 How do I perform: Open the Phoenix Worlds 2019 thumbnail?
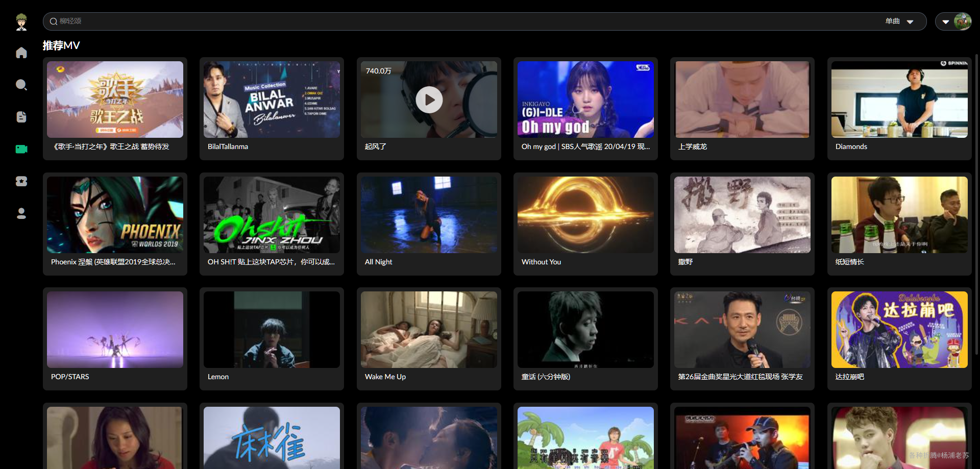pyautogui.click(x=115, y=215)
